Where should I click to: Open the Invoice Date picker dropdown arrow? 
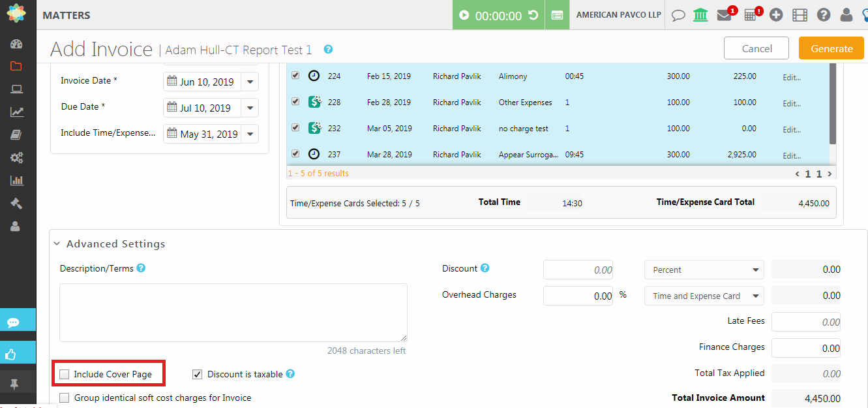[x=250, y=82]
